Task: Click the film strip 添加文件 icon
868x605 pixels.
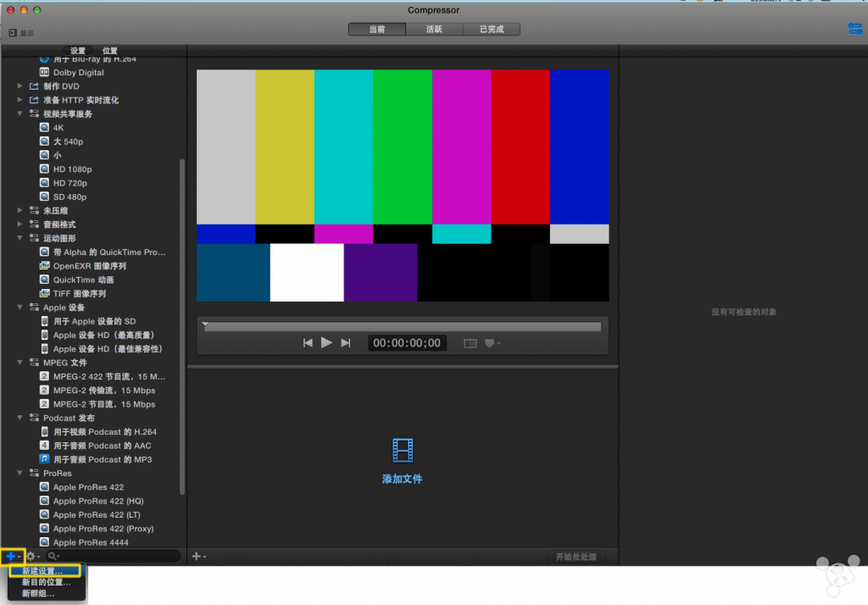Action: [402, 450]
